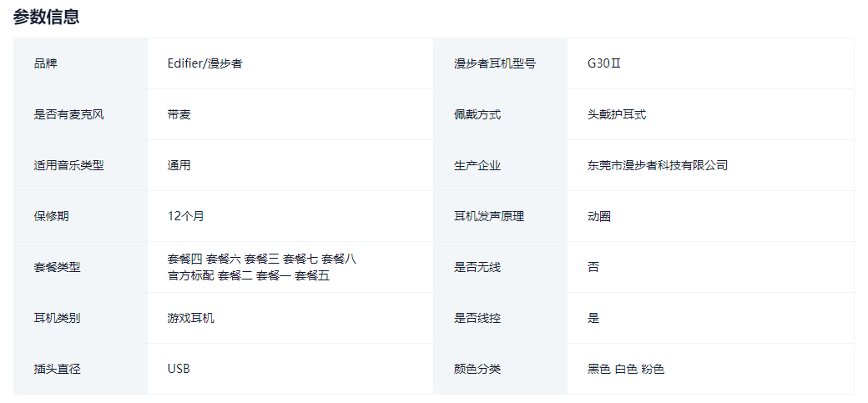Select the 游戏耳机 headphone category value
The height and width of the screenshot is (403, 868).
point(191,318)
